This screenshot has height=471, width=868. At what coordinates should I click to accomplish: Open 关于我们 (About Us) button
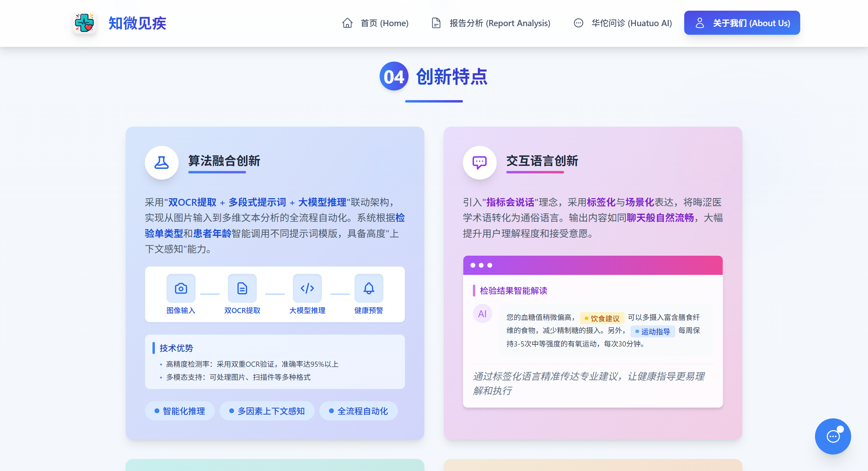click(742, 23)
